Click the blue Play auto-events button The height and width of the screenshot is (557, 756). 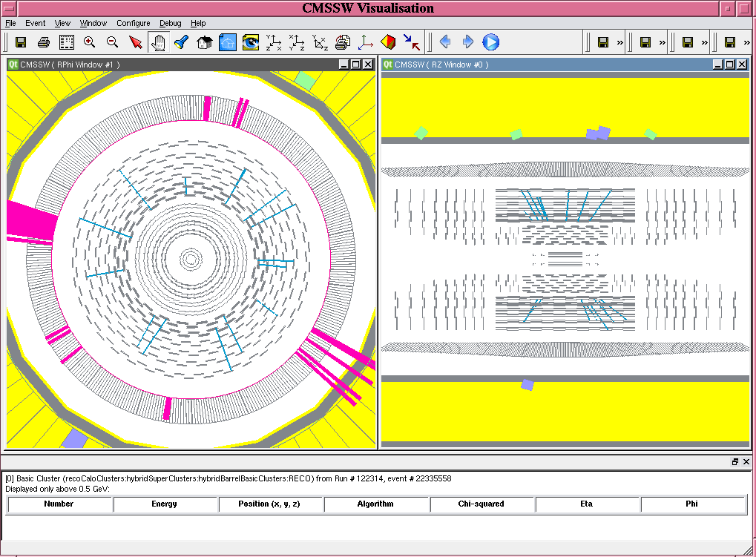click(491, 42)
